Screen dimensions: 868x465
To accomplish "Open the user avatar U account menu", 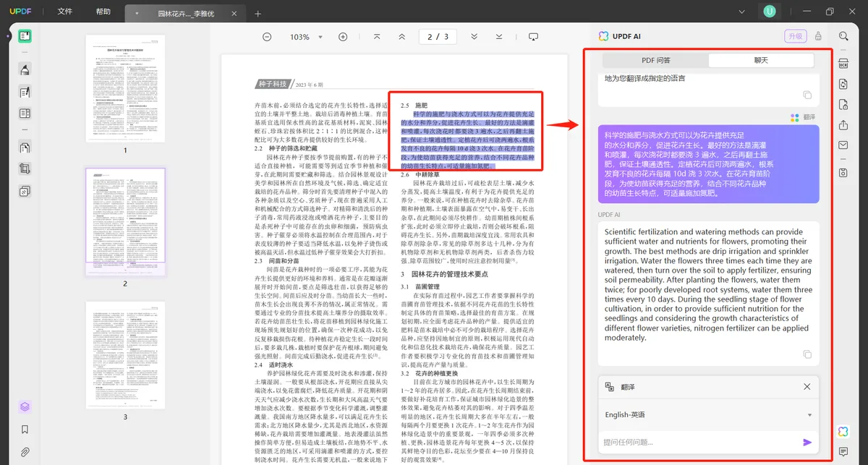I will click(770, 12).
